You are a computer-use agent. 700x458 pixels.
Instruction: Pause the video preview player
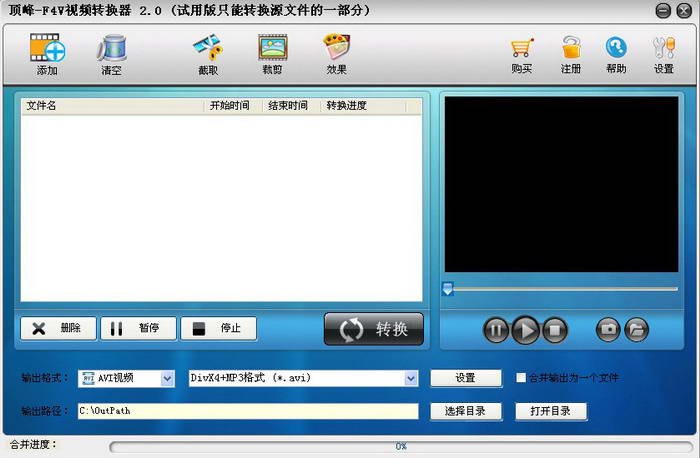tap(496, 330)
